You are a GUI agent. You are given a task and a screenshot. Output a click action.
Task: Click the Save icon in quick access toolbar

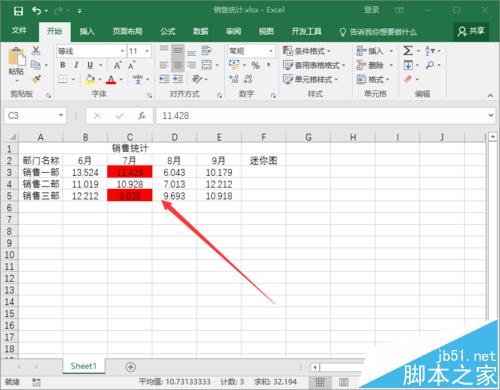click(x=18, y=11)
